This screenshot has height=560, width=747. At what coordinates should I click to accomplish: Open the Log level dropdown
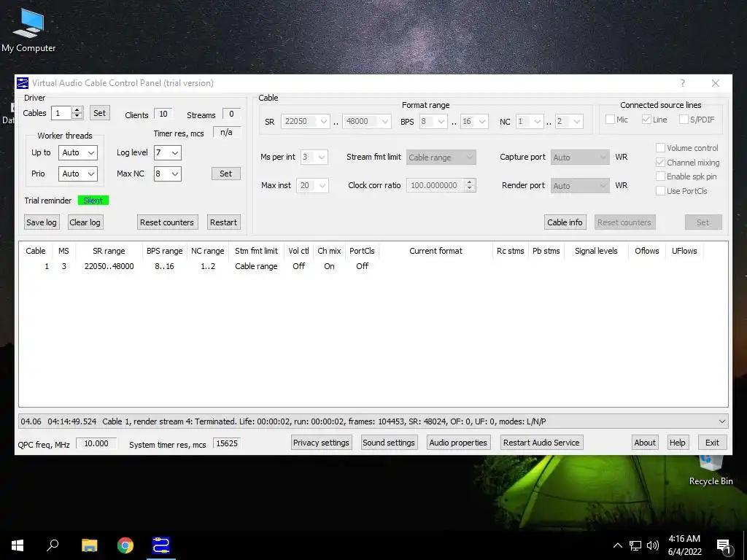tap(167, 152)
